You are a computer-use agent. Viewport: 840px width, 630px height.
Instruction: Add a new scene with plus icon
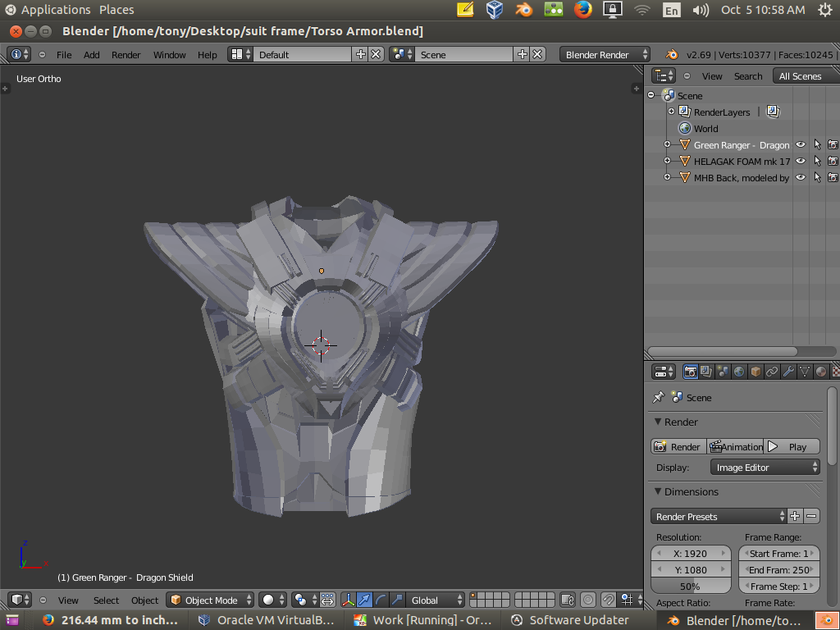pyautogui.click(x=523, y=54)
